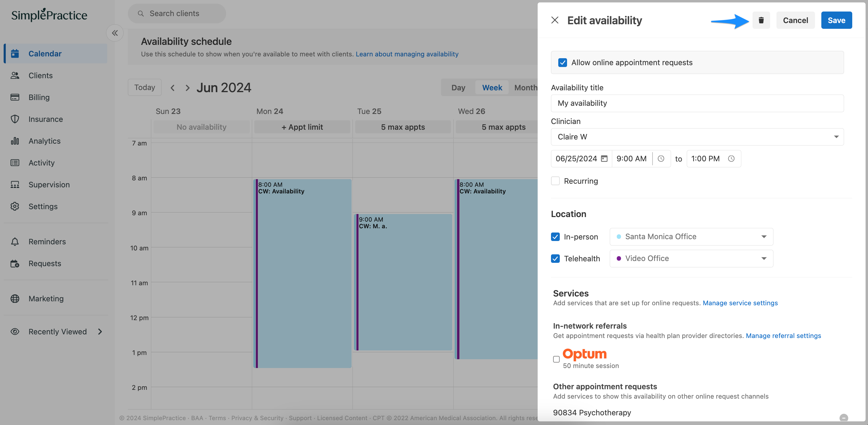Collapse the sidebar with the double-chevron icon

pyautogui.click(x=115, y=33)
